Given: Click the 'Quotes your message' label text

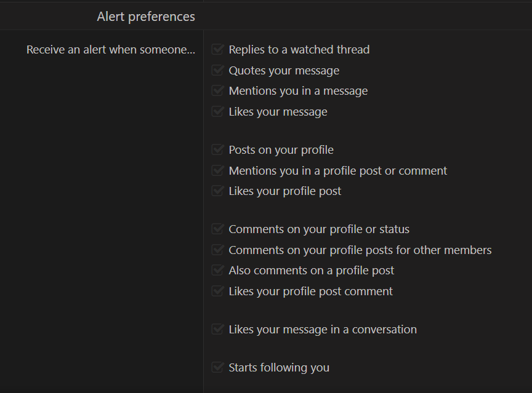Looking at the screenshot, I should click(284, 71).
